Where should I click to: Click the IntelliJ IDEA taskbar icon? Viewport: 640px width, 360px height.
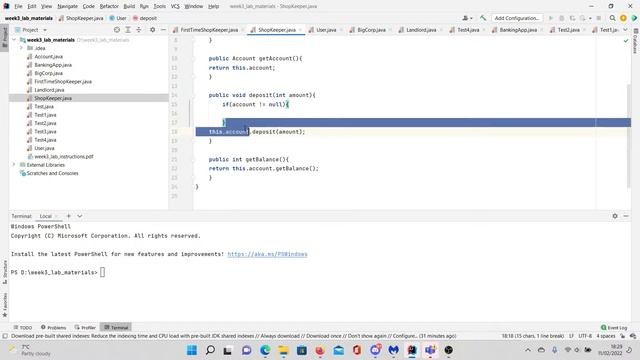[412, 350]
